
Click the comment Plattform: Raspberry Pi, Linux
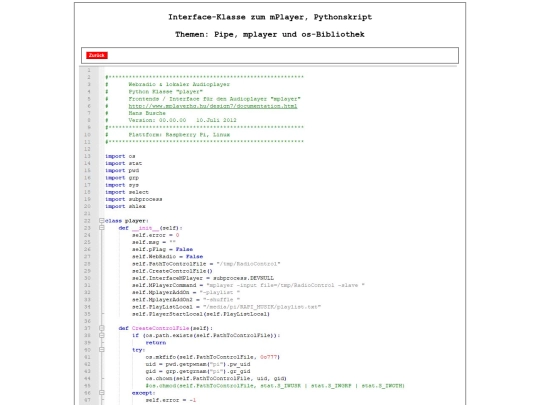click(x=179, y=135)
